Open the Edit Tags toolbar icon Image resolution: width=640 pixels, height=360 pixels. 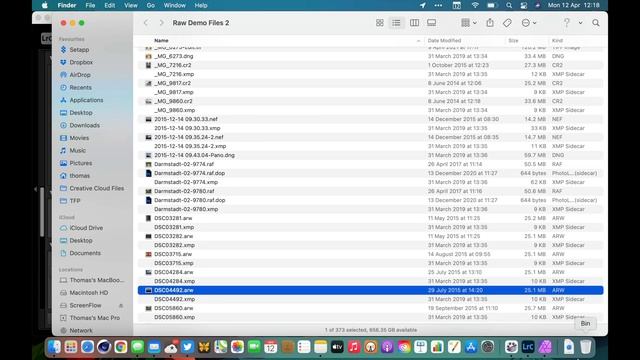coord(507,23)
